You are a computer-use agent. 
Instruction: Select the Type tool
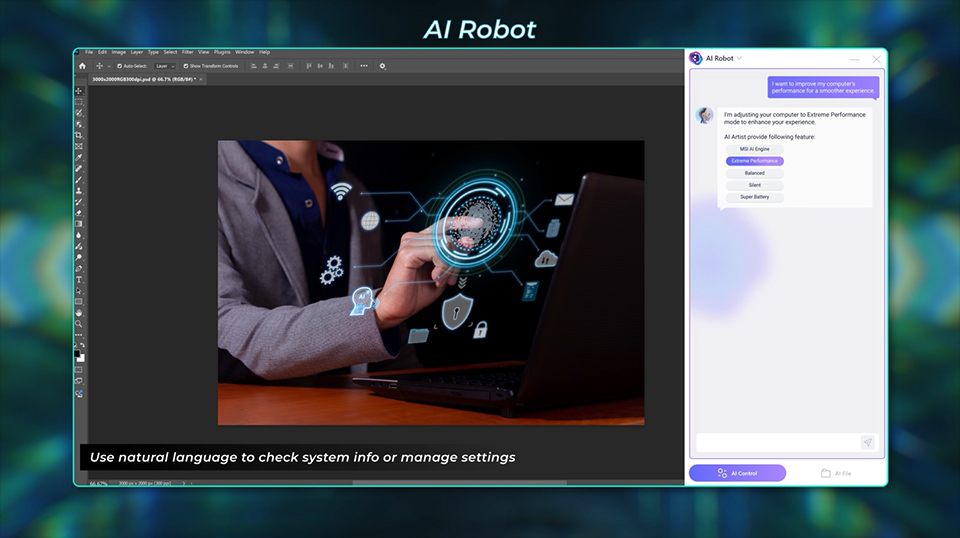coord(79,280)
